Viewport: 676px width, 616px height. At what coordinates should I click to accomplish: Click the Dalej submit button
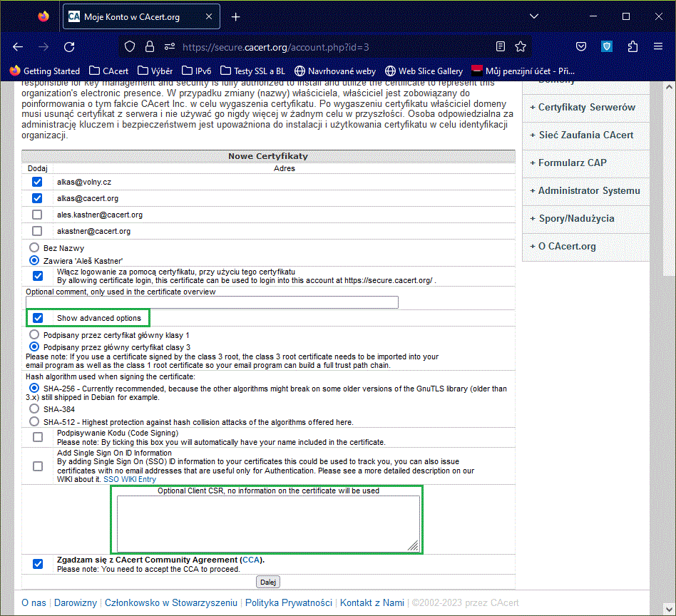(268, 582)
